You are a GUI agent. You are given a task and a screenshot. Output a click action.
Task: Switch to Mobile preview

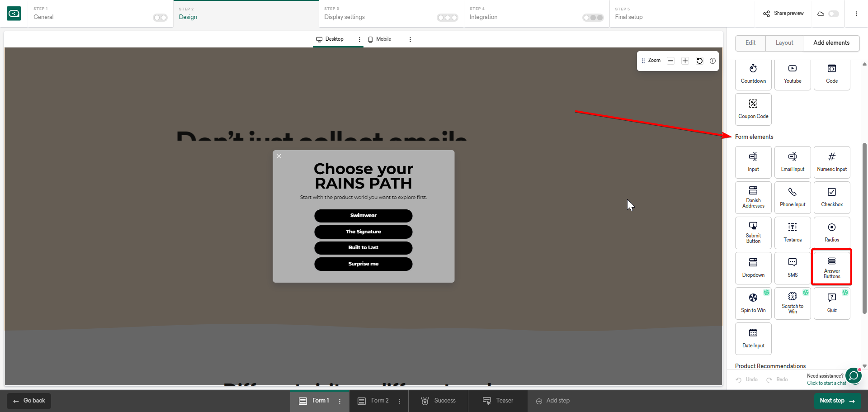click(379, 39)
